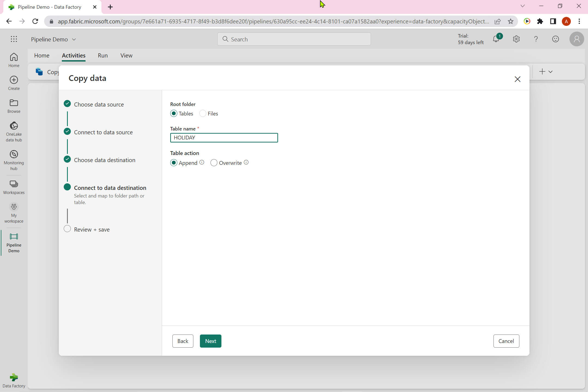Expand the Pipeline Demo title dropdown

click(74, 39)
